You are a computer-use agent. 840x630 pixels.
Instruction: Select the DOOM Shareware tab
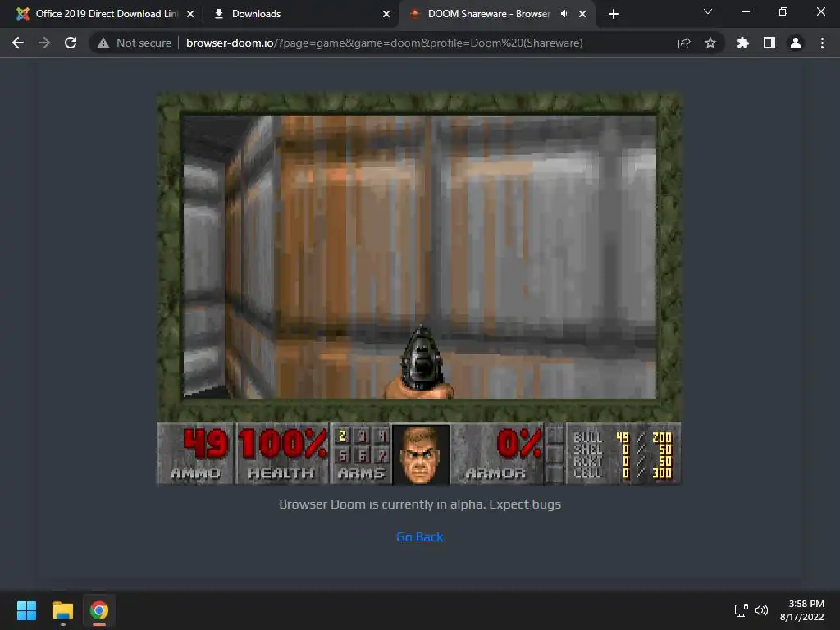pyautogui.click(x=487, y=14)
